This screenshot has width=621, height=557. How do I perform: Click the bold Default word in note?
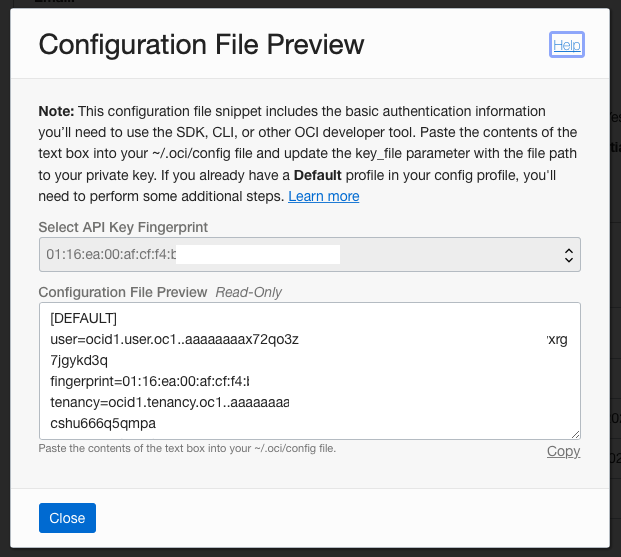click(319, 175)
